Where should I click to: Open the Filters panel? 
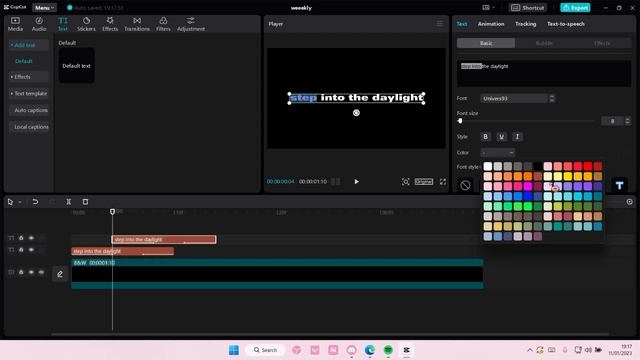pyautogui.click(x=163, y=24)
